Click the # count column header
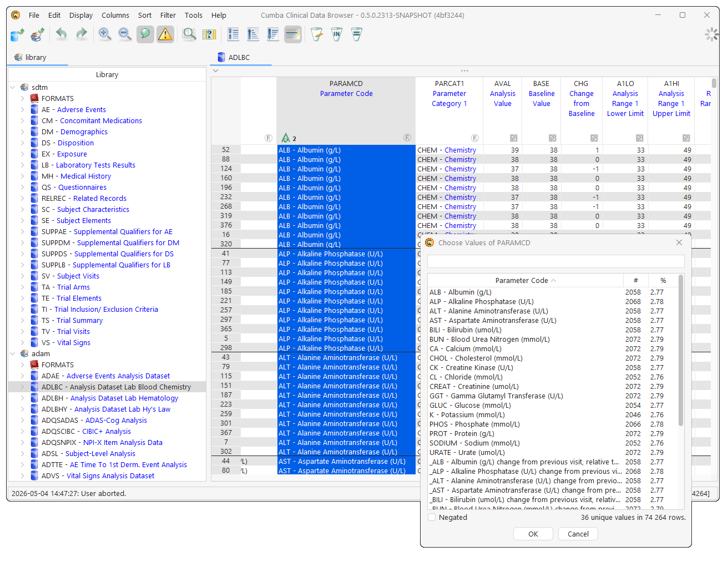Viewport: 728px width, 577px height. coord(635,281)
